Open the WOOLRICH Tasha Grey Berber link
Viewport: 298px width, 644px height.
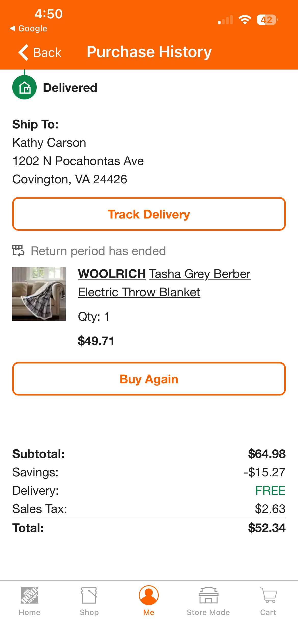click(x=164, y=274)
